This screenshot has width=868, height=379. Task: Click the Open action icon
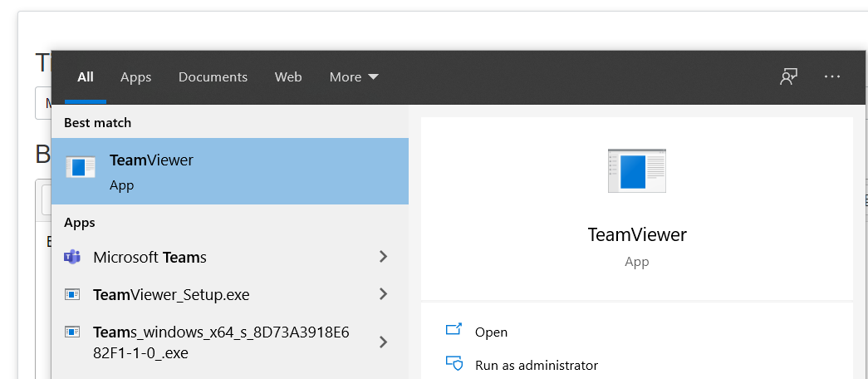coord(454,330)
